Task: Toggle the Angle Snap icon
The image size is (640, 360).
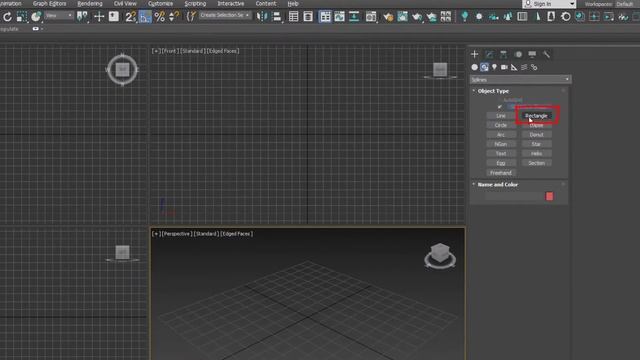Action: coord(145,17)
